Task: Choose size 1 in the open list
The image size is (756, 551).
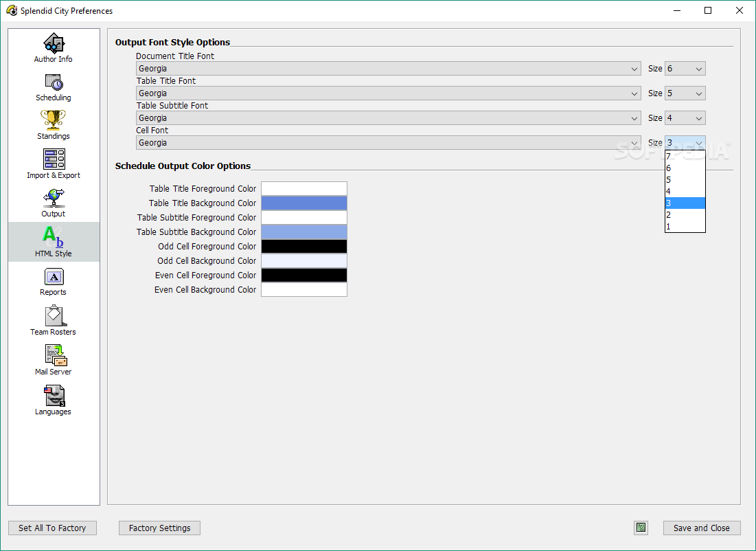Action: [x=685, y=226]
